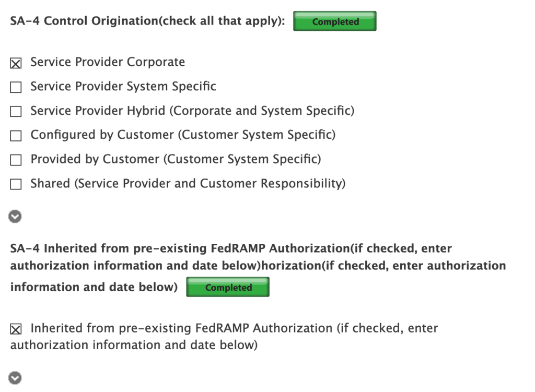Viewport: 535px width, 392px height.
Task: Click the 'Configured by Customer' option text
Action: coord(183,135)
